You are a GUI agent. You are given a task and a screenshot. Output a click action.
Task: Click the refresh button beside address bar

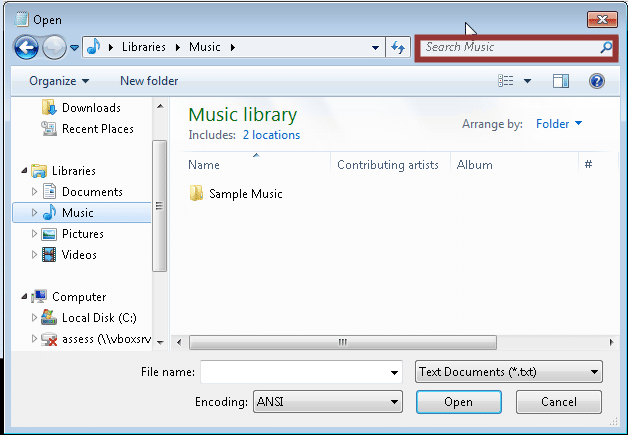(x=398, y=47)
